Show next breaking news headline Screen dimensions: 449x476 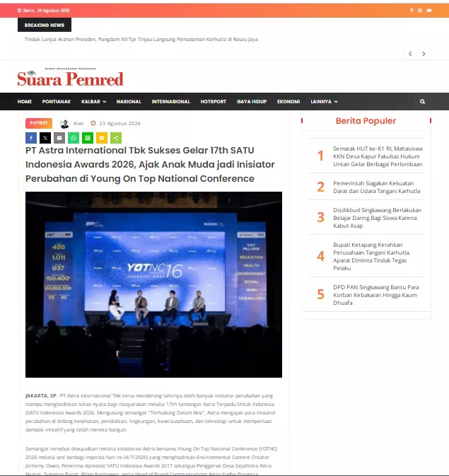click(x=424, y=54)
